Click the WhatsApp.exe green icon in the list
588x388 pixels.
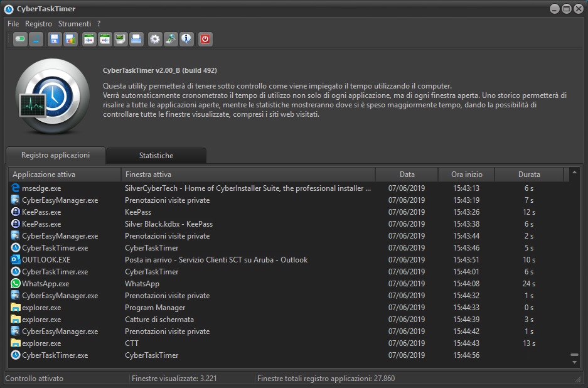[x=16, y=284]
